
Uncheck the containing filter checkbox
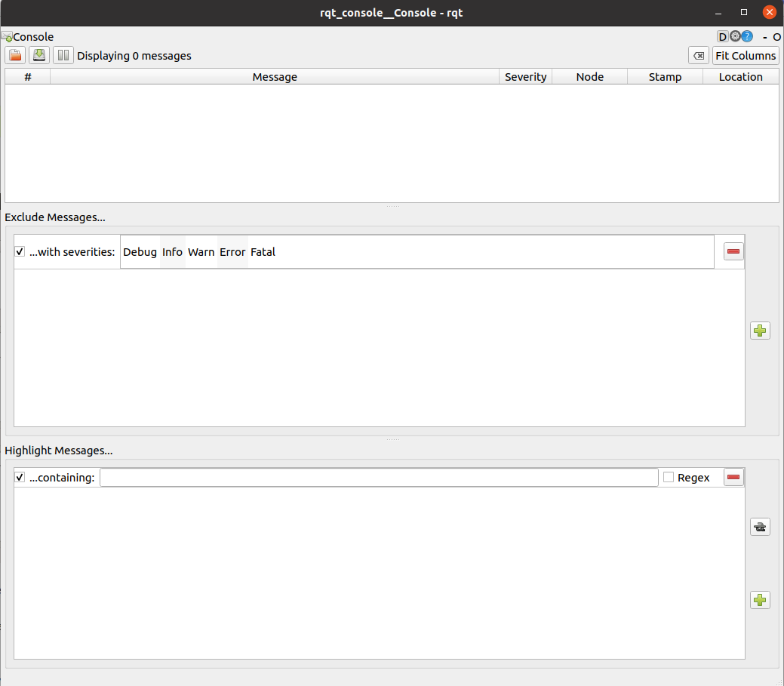pos(20,478)
